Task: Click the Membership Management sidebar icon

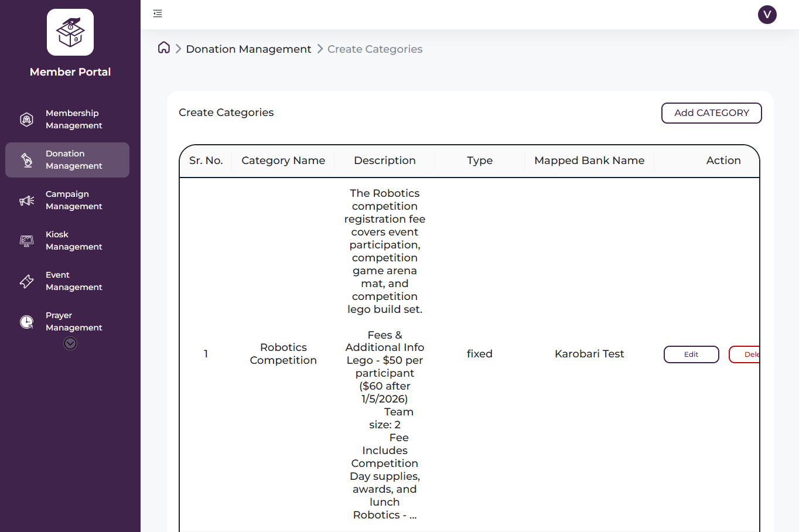Action: coord(26,120)
